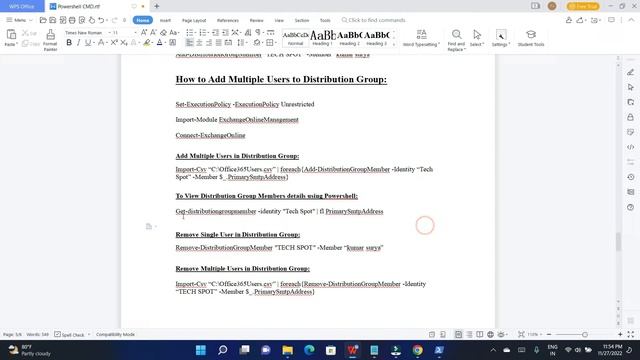Click the vertical scrollbar thumb
Viewport: 640px width, 360px height.
tap(618, 241)
